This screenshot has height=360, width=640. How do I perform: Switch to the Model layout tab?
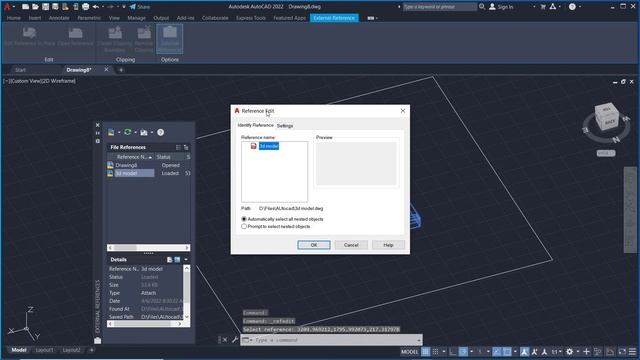[x=19, y=350]
